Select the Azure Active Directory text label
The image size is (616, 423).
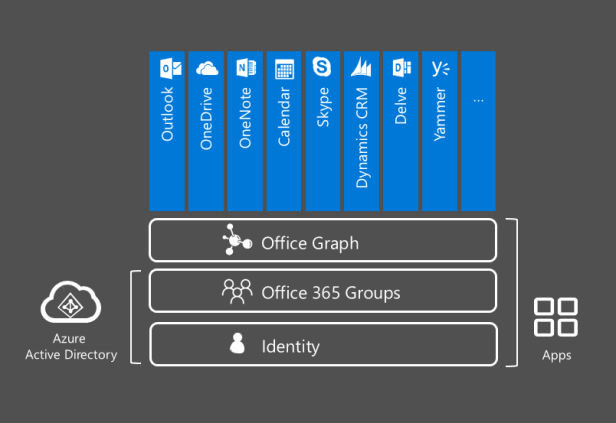tap(71, 347)
